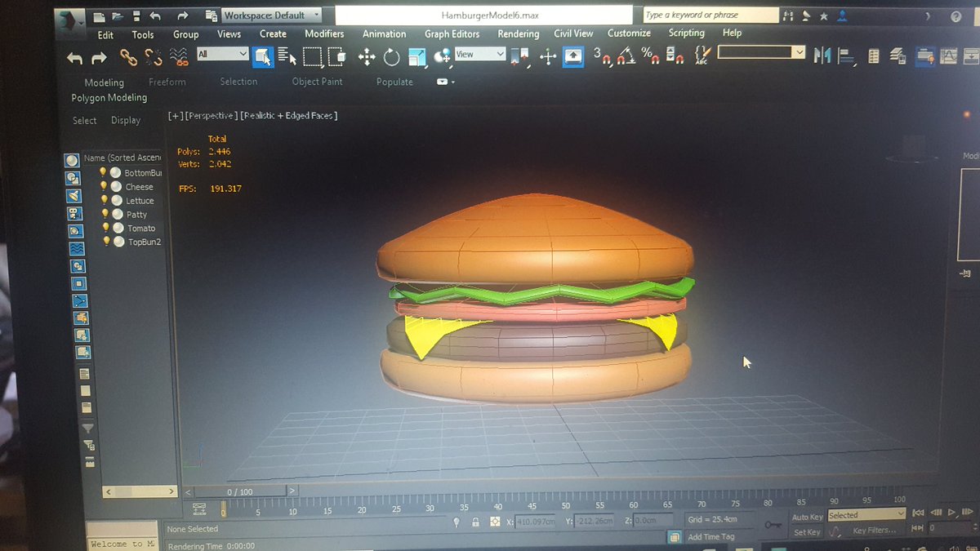Image resolution: width=980 pixels, height=551 pixels.
Task: Open the Display menu in Scene Explorer
Action: (x=126, y=120)
